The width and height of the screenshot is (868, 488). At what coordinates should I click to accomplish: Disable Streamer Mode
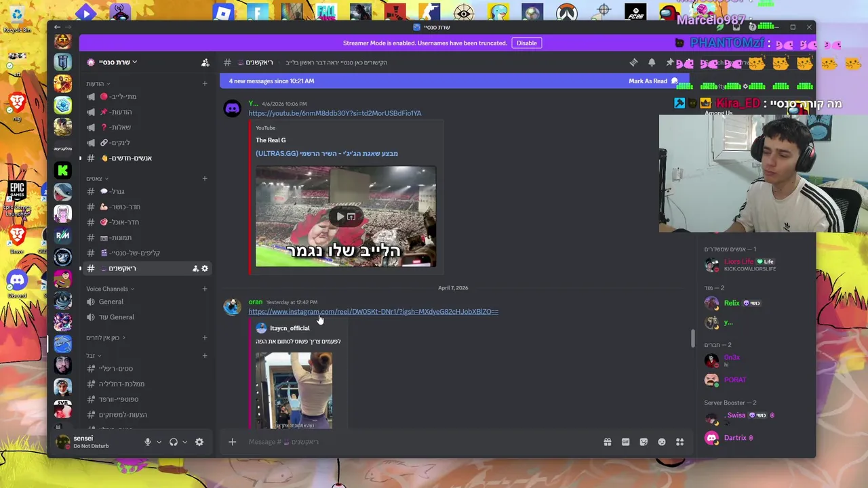coord(526,43)
